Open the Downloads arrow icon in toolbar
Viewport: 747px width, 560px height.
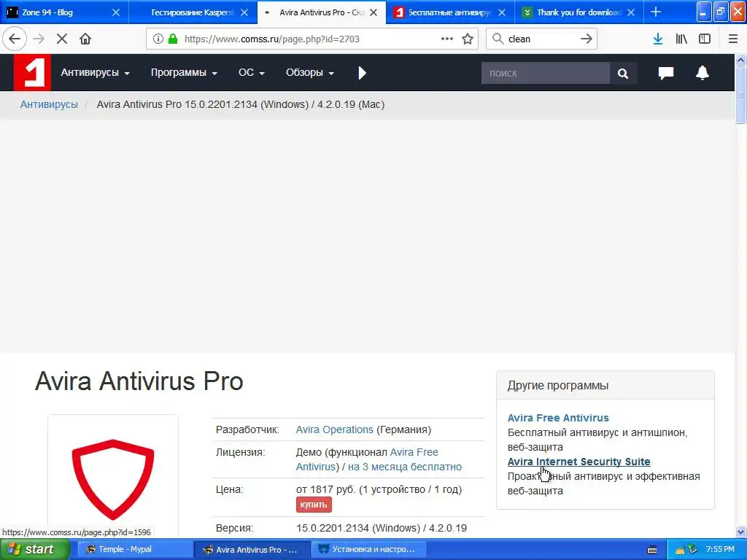pyautogui.click(x=658, y=39)
